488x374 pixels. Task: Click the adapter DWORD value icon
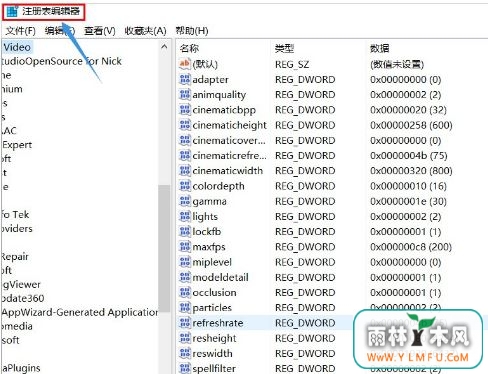click(185, 79)
